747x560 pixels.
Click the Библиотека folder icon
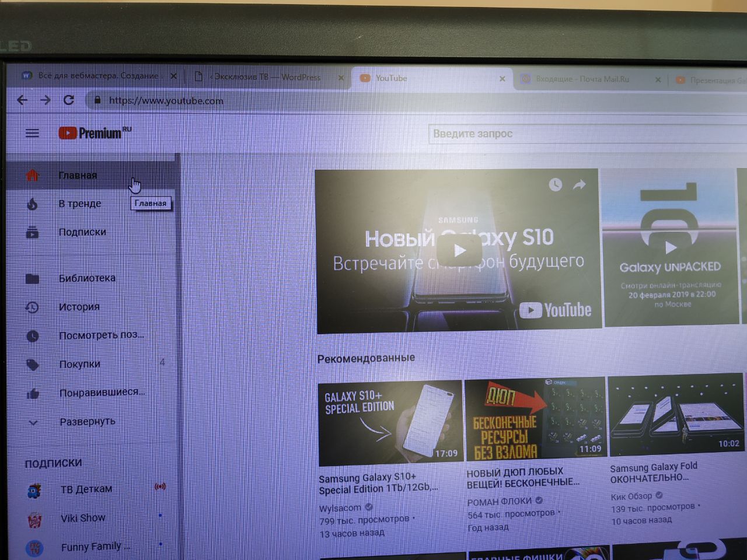point(32,278)
